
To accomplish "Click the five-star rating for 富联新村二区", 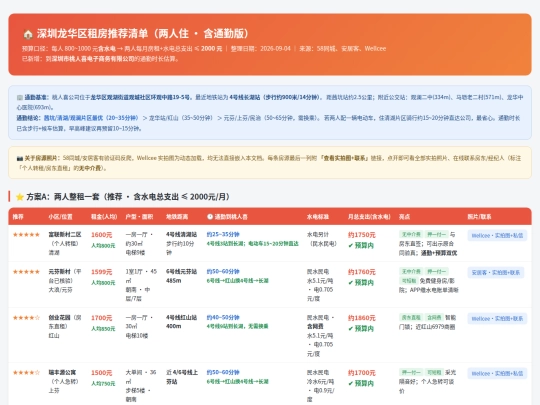I will click(27, 235).
